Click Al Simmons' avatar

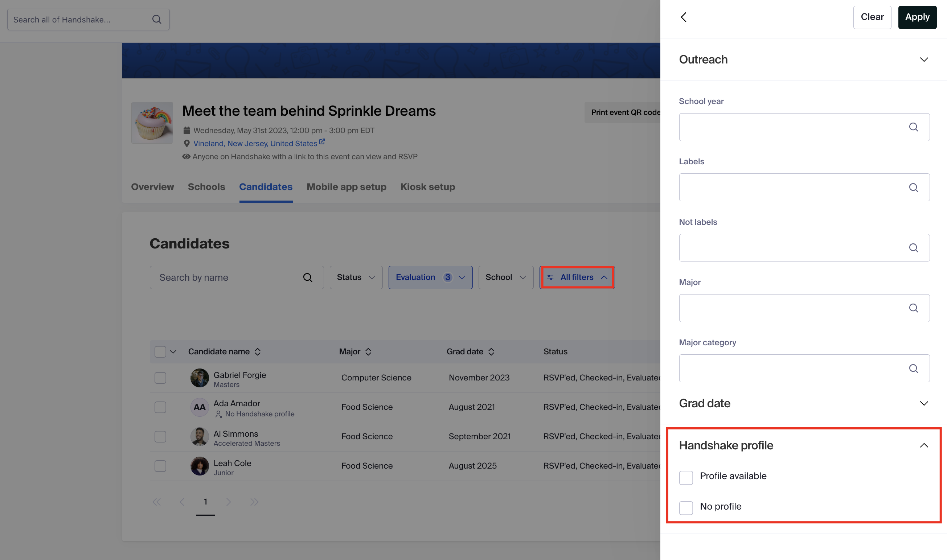[199, 437]
